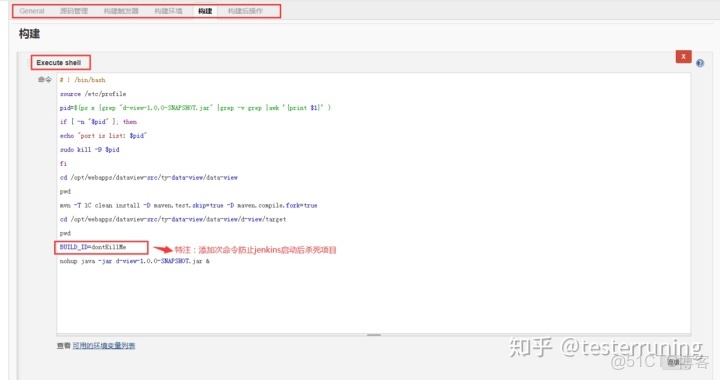The image size is (720, 380).
Task: Switch to the 构建触发器 tab
Action: pos(121,11)
